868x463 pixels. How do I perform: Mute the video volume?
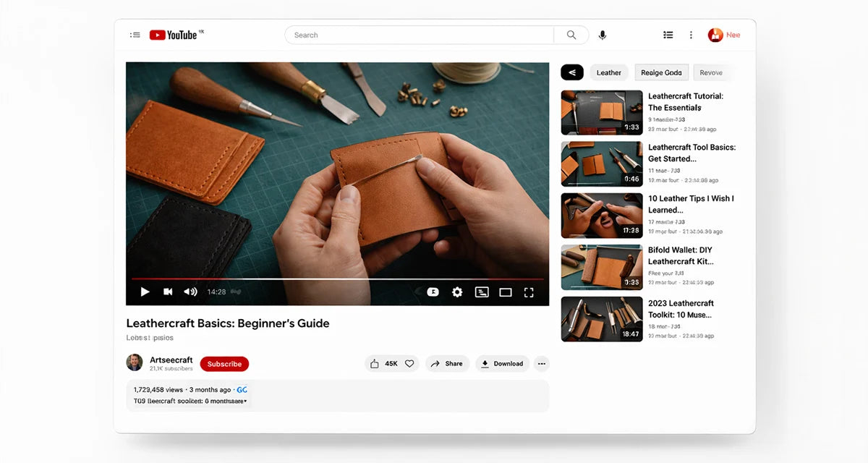[190, 292]
